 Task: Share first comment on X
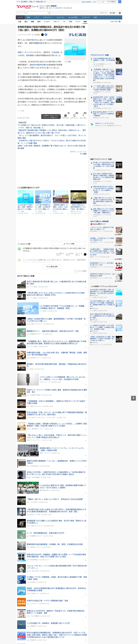tap(85, 254)
